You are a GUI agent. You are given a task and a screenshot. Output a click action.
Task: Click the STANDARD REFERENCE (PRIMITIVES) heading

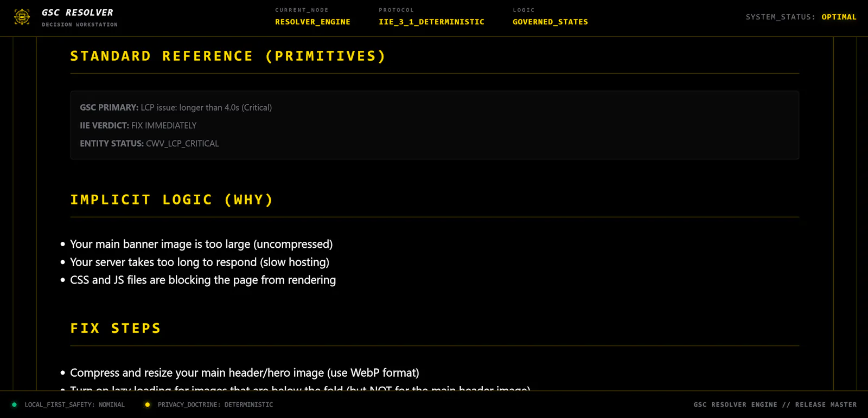coord(228,56)
